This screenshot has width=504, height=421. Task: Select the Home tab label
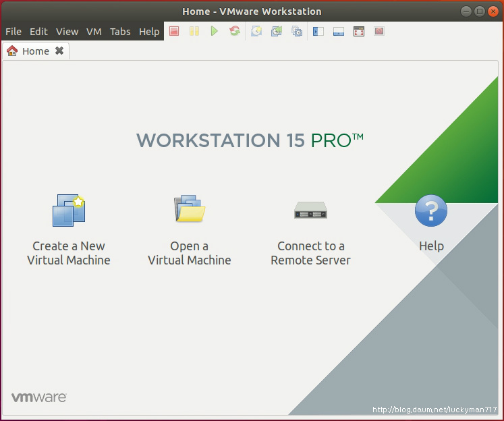pyautogui.click(x=36, y=51)
